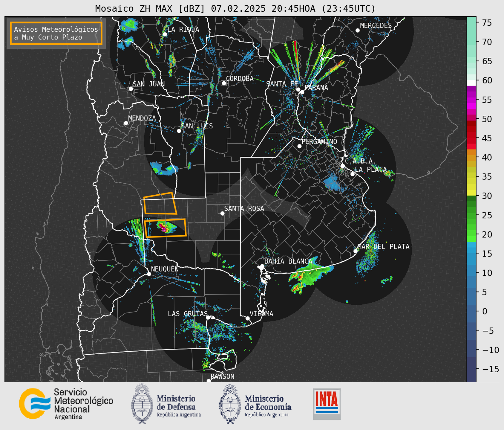Click the Avisos Meteorológicos a Muy Corto Plazo legend box
This screenshot has height=430, width=504.
pyautogui.click(x=56, y=33)
